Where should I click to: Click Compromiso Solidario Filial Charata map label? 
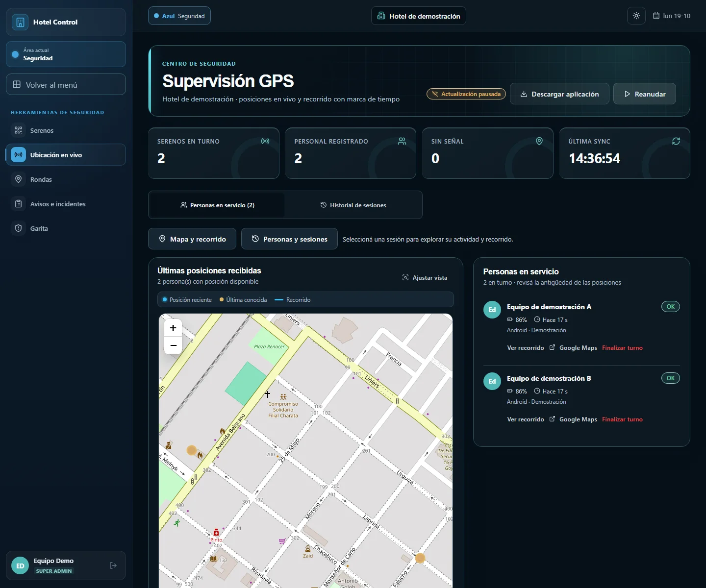point(283,410)
